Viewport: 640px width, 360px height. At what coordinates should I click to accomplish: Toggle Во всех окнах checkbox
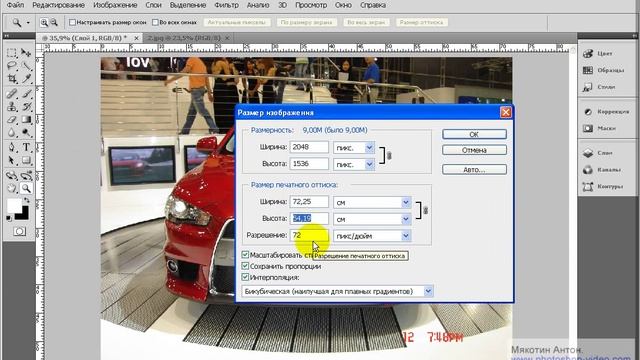pos(155,22)
